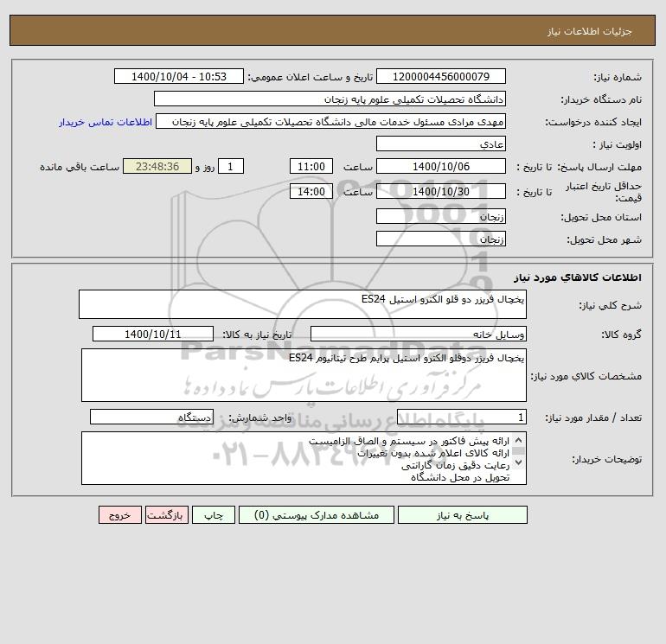666x644 pixels.
Task: Click the label شهر محل تحویل
Action: [604, 239]
